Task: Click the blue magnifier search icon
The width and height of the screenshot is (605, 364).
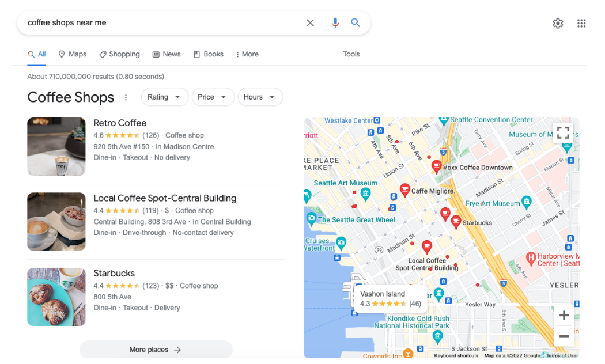Action: 356,23
